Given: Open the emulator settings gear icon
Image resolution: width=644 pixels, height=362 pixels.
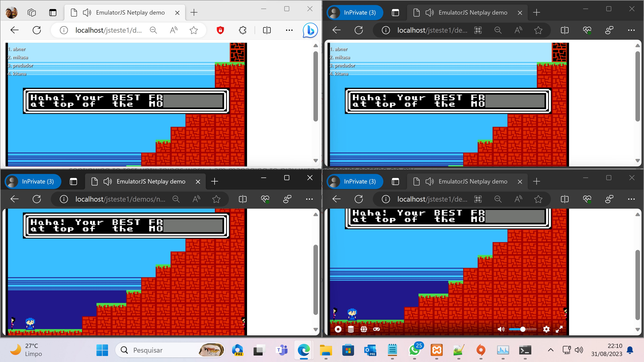Looking at the screenshot, I should (x=546, y=329).
